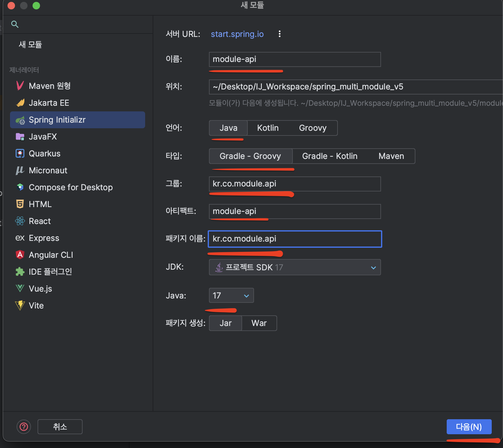Open the server URL more options menu

[x=280, y=34]
